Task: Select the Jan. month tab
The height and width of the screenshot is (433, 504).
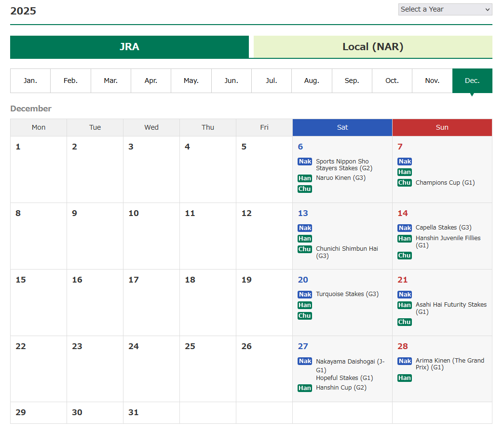Action: [x=30, y=81]
